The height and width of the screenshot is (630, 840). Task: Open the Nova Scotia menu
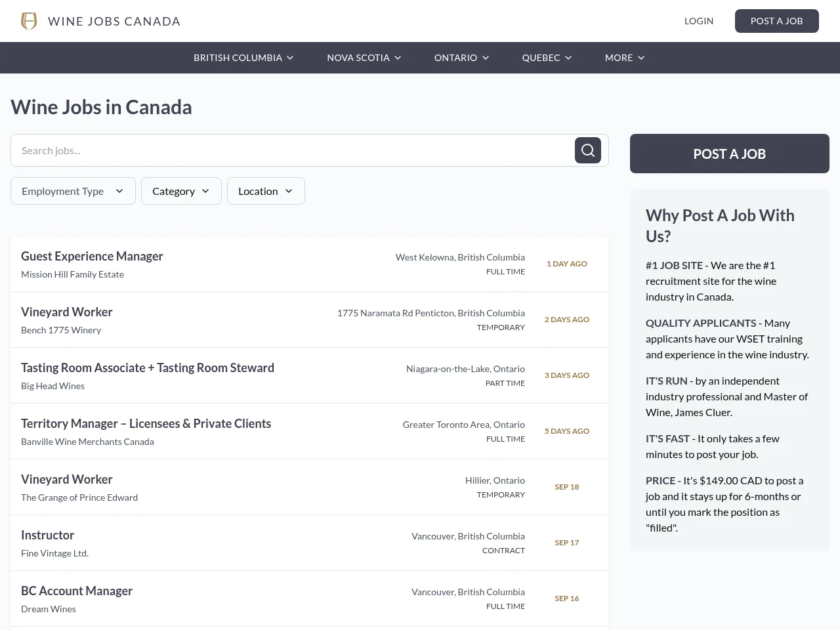(x=364, y=58)
